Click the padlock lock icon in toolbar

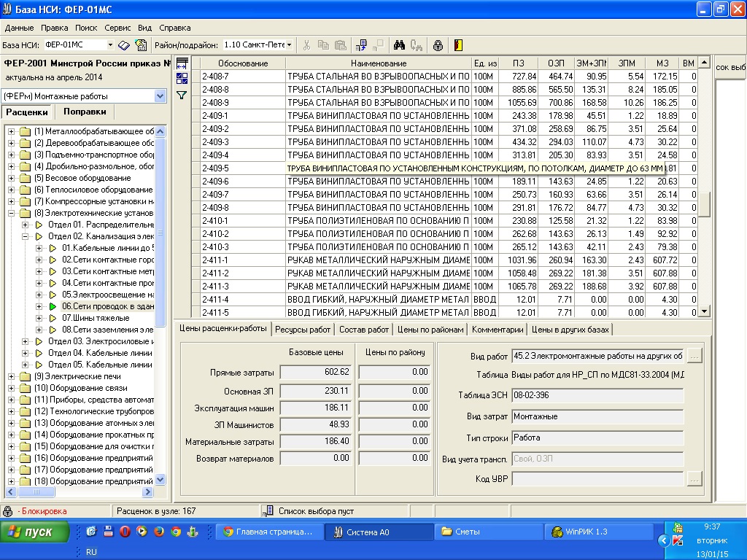pyautogui.click(x=438, y=45)
